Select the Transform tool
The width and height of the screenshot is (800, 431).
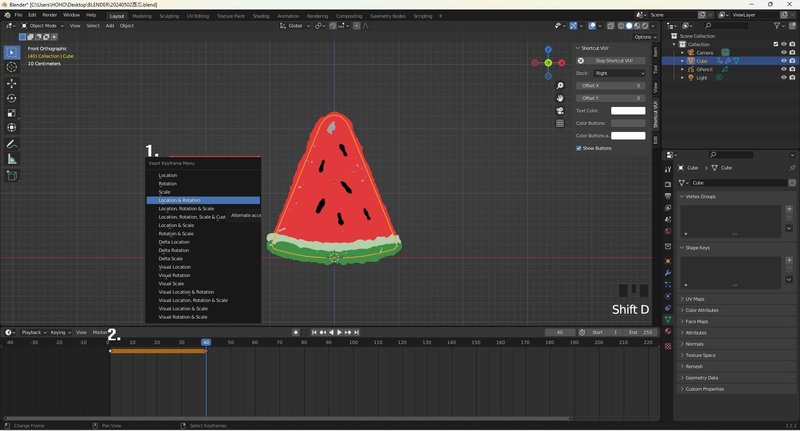click(12, 128)
